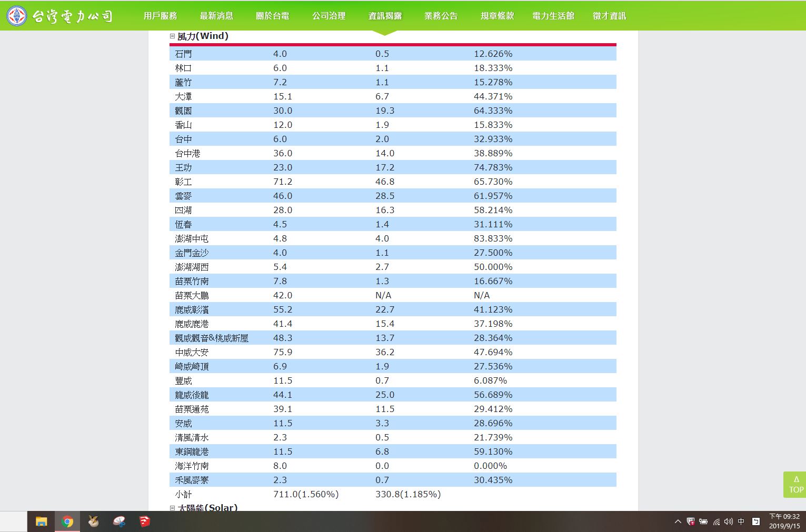806x532 pixels.
Task: Click the subtotal value 711.0(1.560%)
Action: (x=306, y=494)
